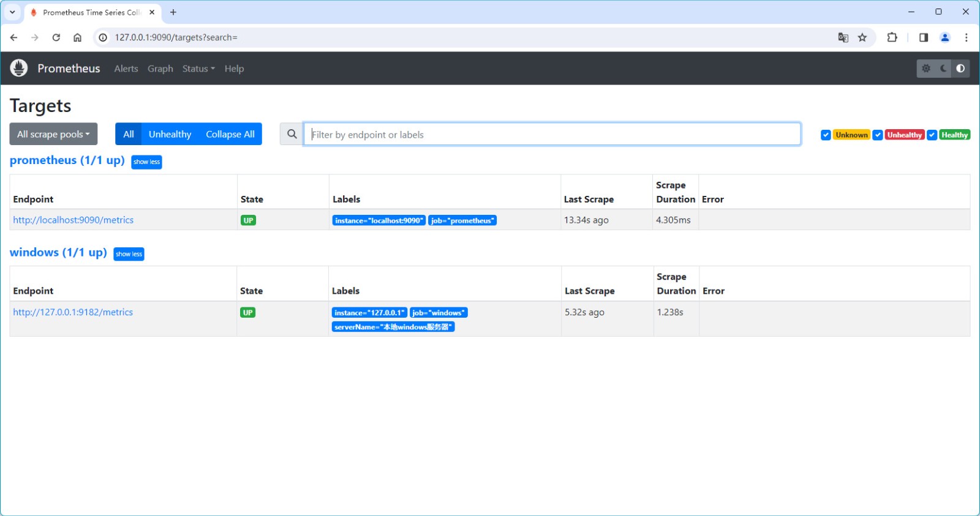Open the prometheus (1/1 up) heading link
The image size is (980, 516).
pos(67,160)
